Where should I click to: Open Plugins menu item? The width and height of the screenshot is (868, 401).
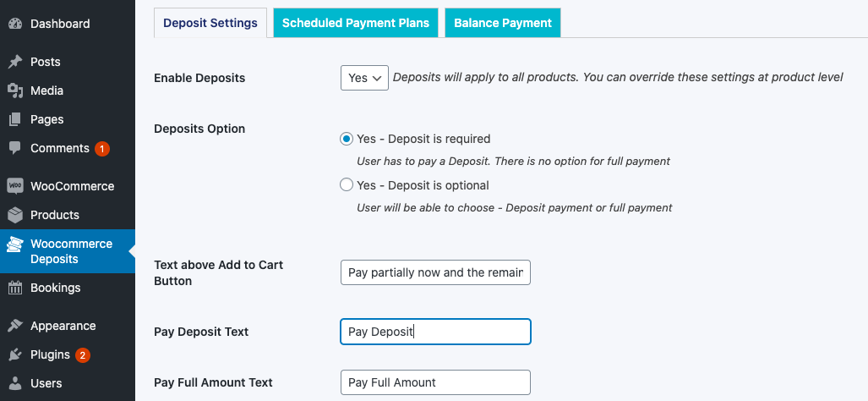68,354
